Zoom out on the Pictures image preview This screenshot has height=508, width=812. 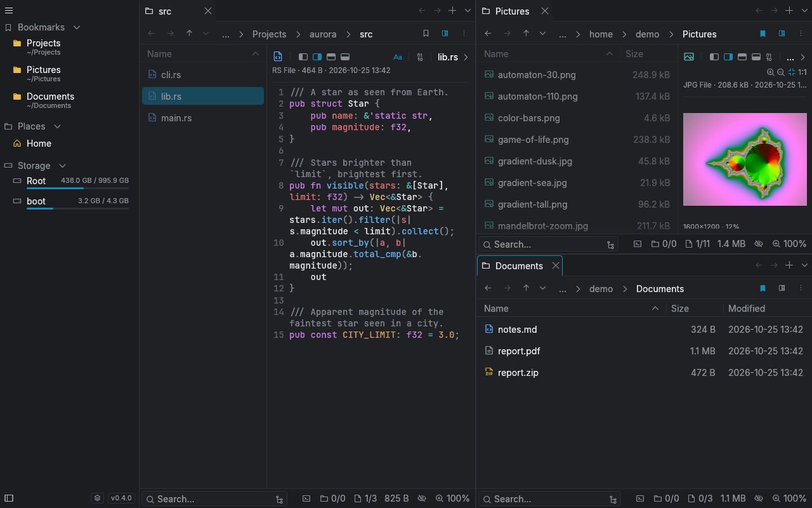pyautogui.click(x=781, y=72)
